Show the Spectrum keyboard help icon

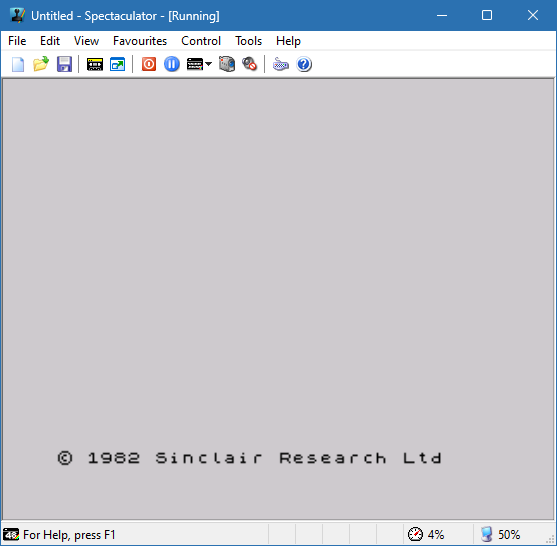[x=281, y=64]
